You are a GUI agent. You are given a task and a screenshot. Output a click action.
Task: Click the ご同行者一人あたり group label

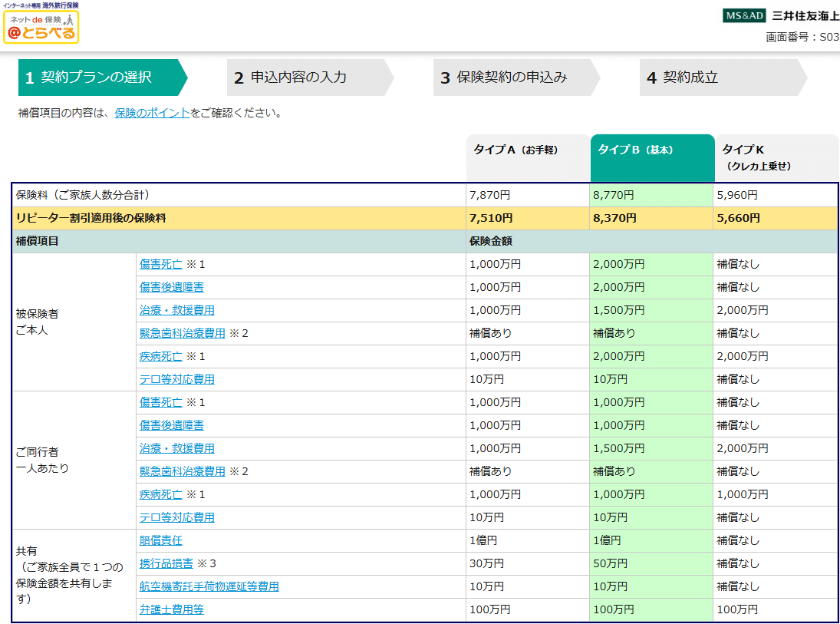(x=42, y=460)
